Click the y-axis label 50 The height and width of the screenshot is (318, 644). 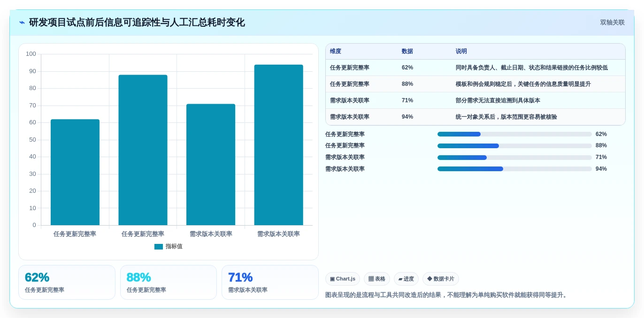click(x=32, y=140)
